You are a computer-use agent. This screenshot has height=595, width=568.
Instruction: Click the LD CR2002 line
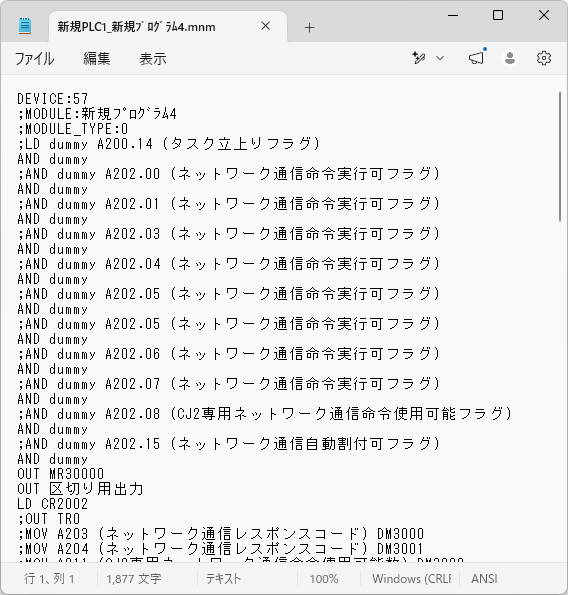52,504
